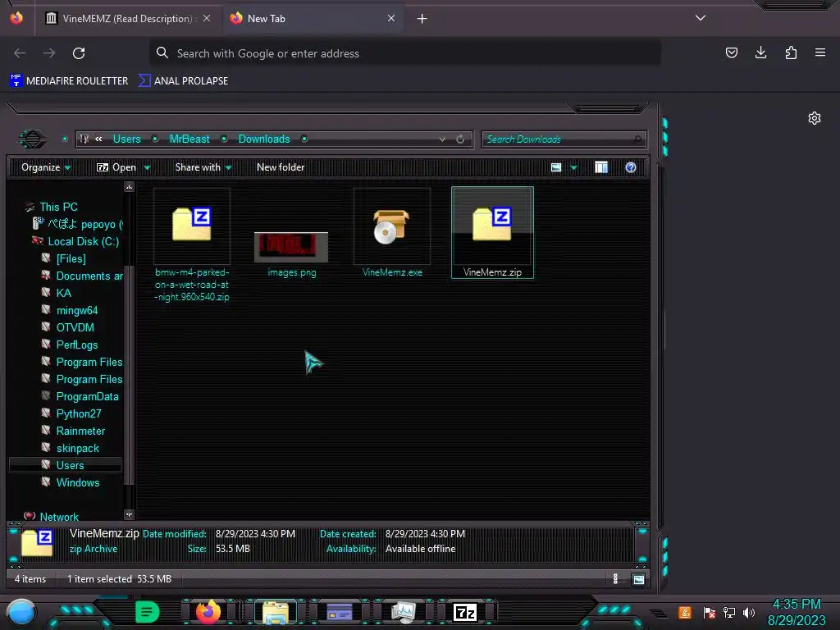Click the browser forward arrow
Screen dimensions: 840x630
tap(49, 53)
